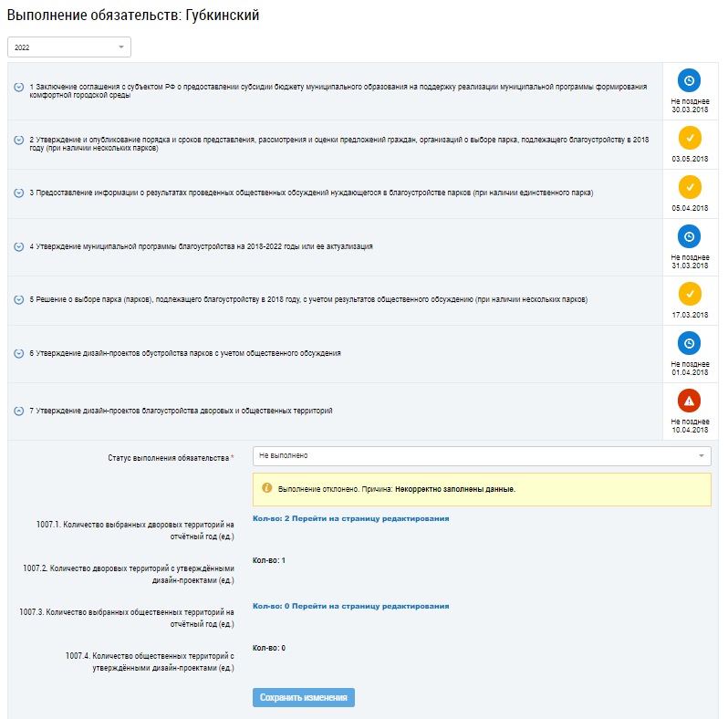Screen dimensions: 728x719
Task: Click the blue clock status icon for obligation 1
Action: [689, 80]
